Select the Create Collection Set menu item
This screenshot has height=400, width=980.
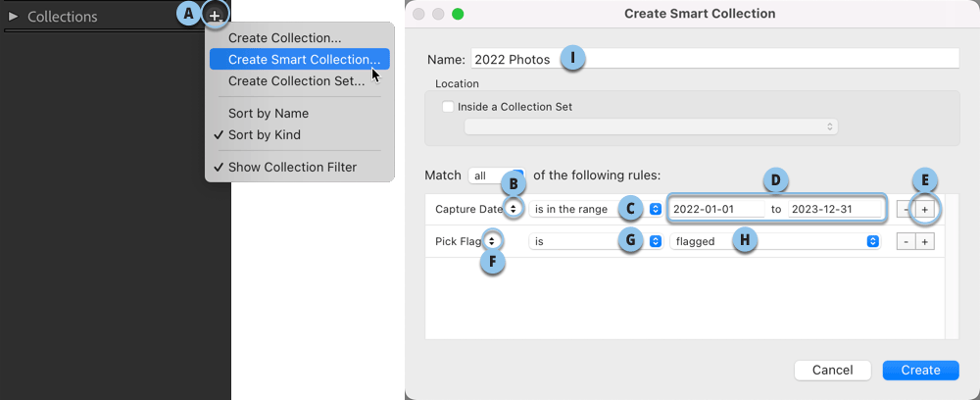(296, 81)
